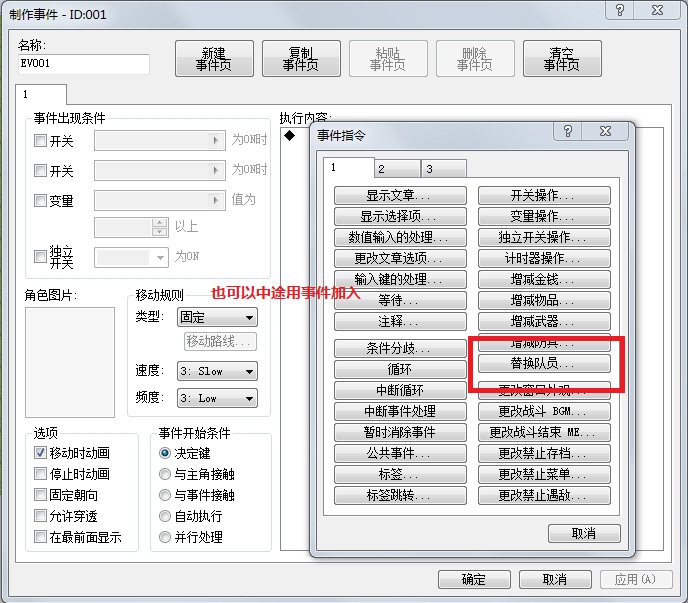
Task: Click the 名称 field containing EV001
Action: click(84, 64)
